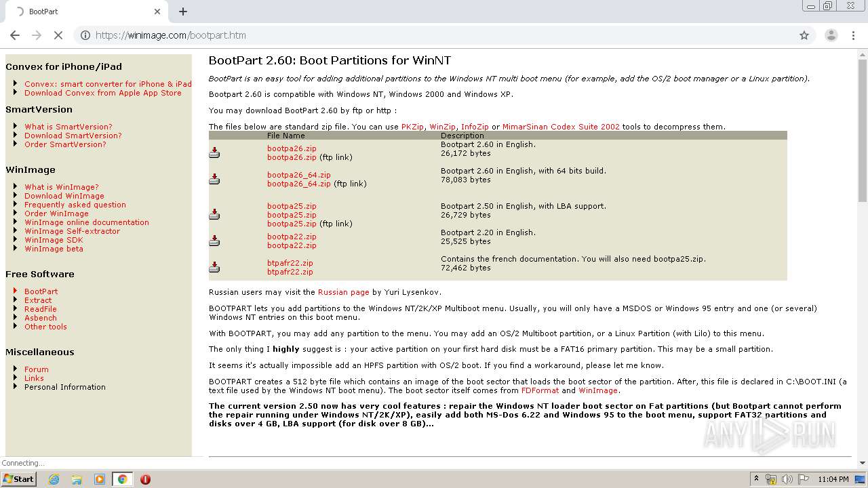Click download icon for bootpa22.zip row
The image size is (868, 488).
214,241
